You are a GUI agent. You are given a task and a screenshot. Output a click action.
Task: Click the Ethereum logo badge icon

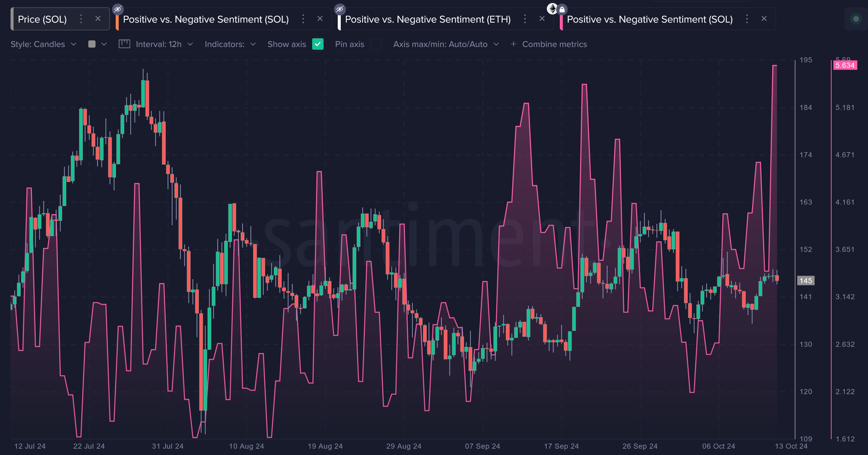pyautogui.click(x=552, y=9)
